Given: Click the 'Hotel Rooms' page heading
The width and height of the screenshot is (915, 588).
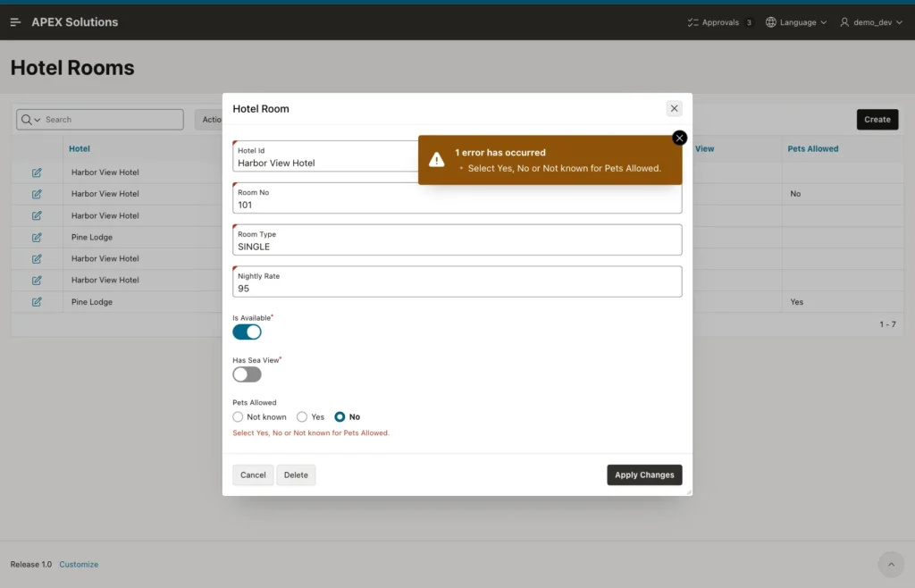Looking at the screenshot, I should click(x=72, y=68).
